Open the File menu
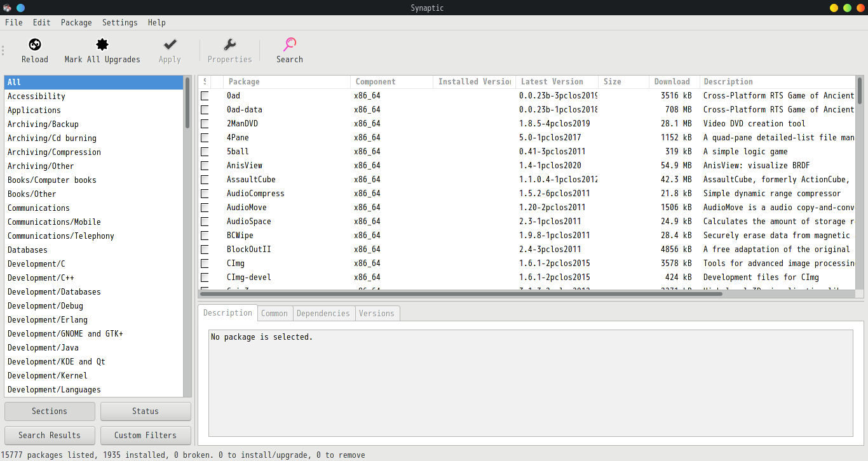Image resolution: width=868 pixels, height=461 pixels. click(13, 22)
